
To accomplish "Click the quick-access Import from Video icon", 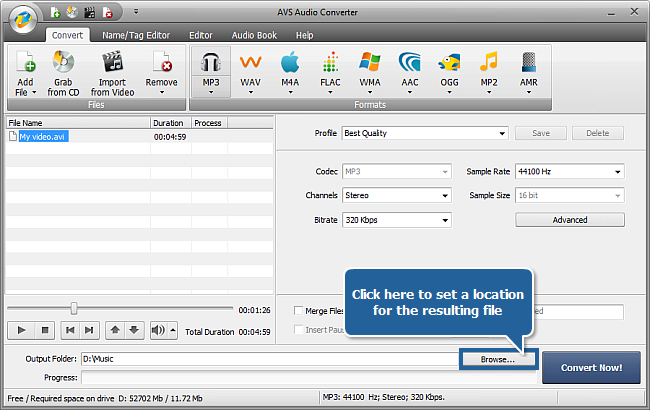I will point(90,12).
